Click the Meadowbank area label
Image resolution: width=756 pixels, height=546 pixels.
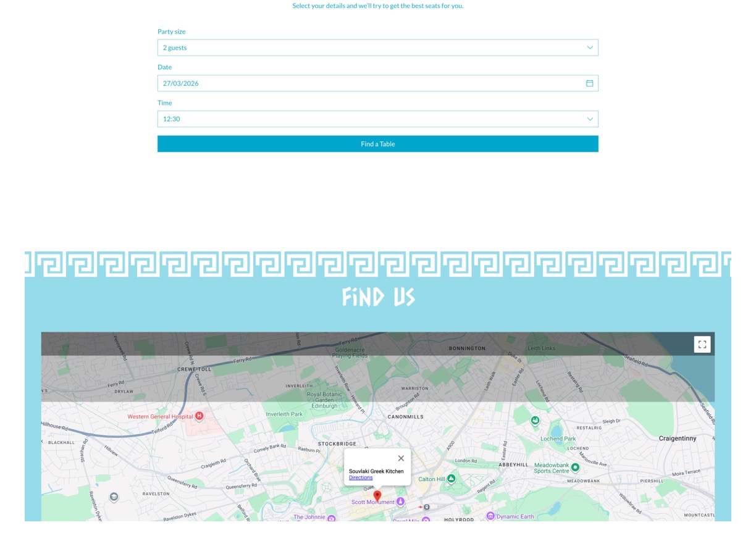coord(584,481)
